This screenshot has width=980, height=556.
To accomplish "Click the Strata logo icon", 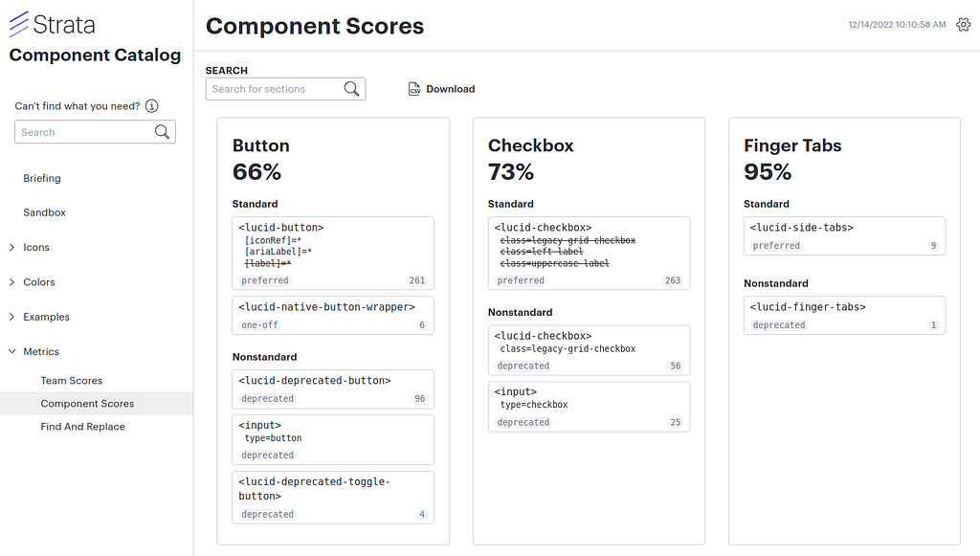I will click(19, 24).
